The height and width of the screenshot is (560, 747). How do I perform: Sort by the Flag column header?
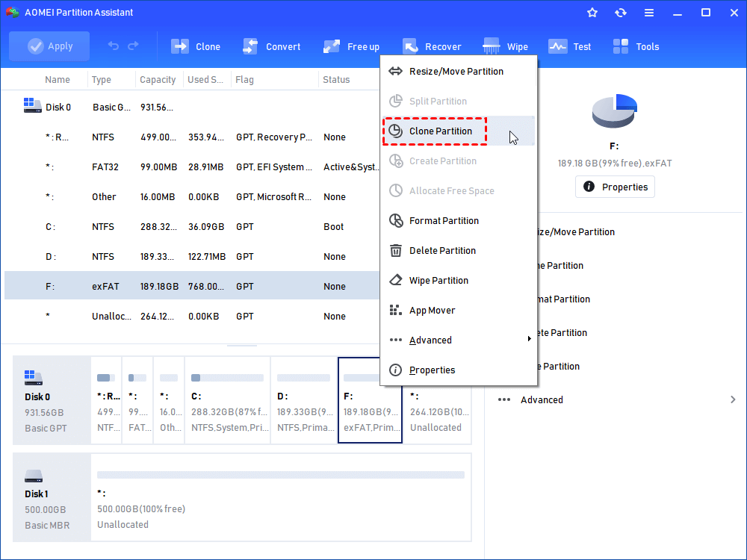244,80
